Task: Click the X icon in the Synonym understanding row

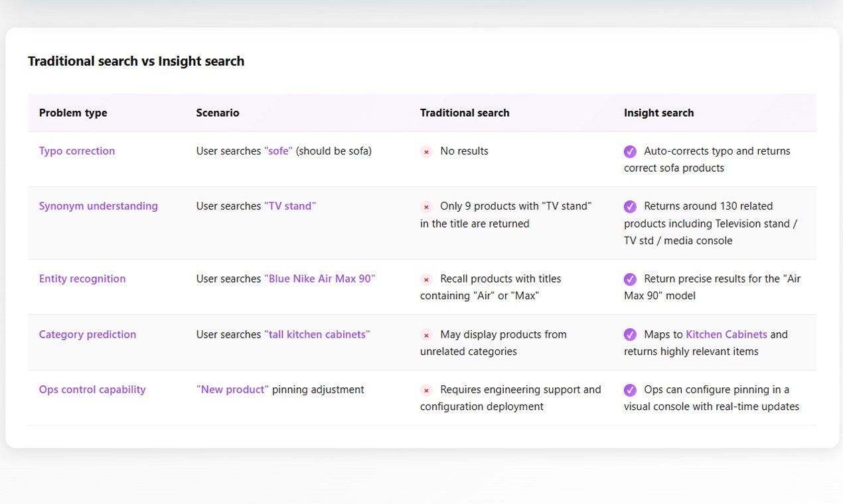Action: pyautogui.click(x=425, y=206)
